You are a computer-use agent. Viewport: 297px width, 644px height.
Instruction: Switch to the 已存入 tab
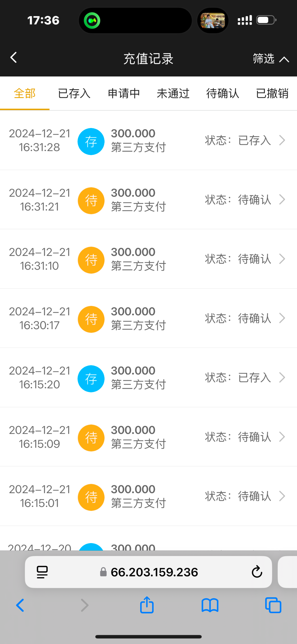74,93
